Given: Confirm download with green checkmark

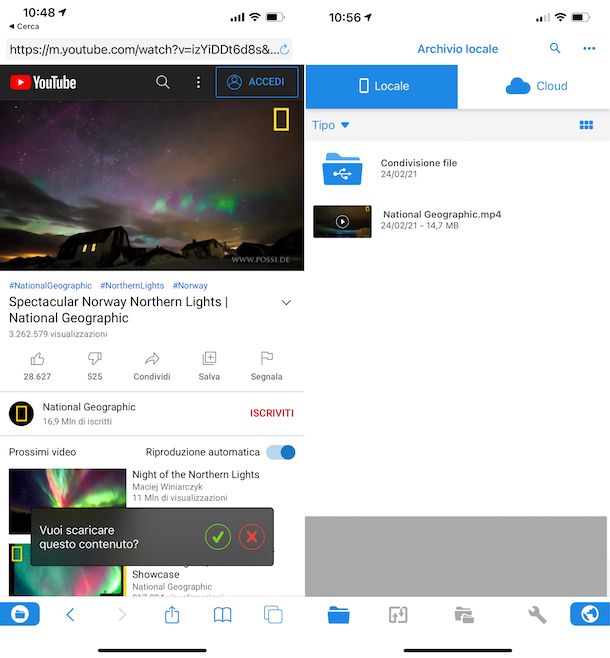Looking at the screenshot, I should [218, 537].
